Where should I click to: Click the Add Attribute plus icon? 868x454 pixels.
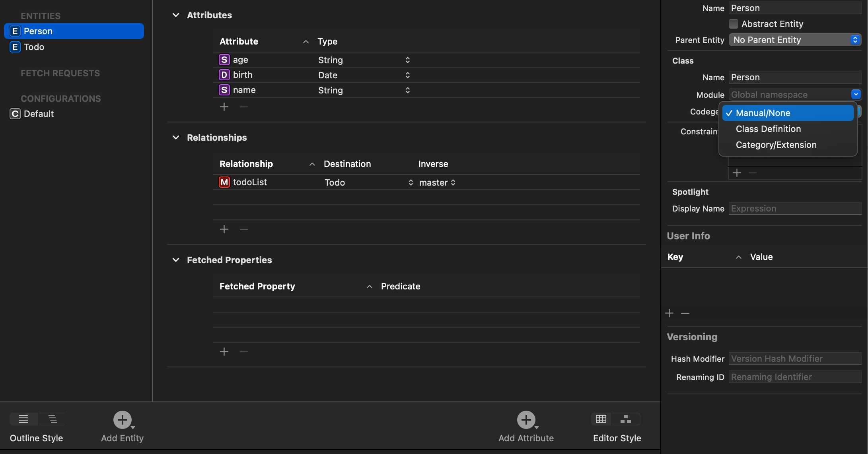pyautogui.click(x=526, y=420)
